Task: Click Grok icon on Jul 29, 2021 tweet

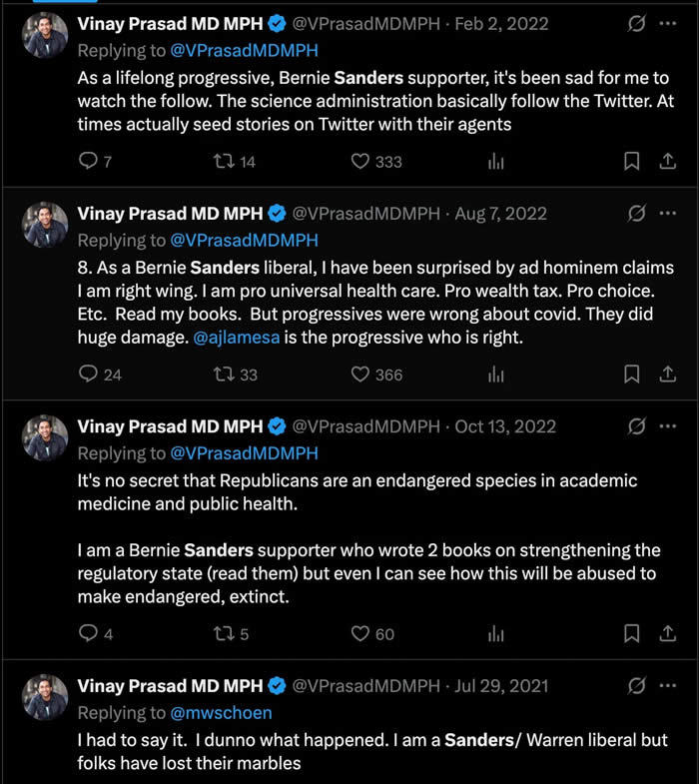Action: click(635, 686)
